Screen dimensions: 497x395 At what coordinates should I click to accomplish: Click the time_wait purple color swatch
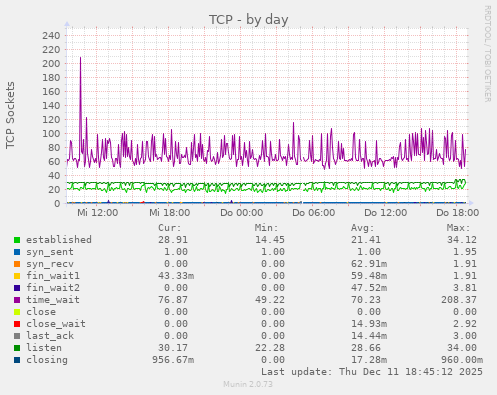click(x=17, y=300)
